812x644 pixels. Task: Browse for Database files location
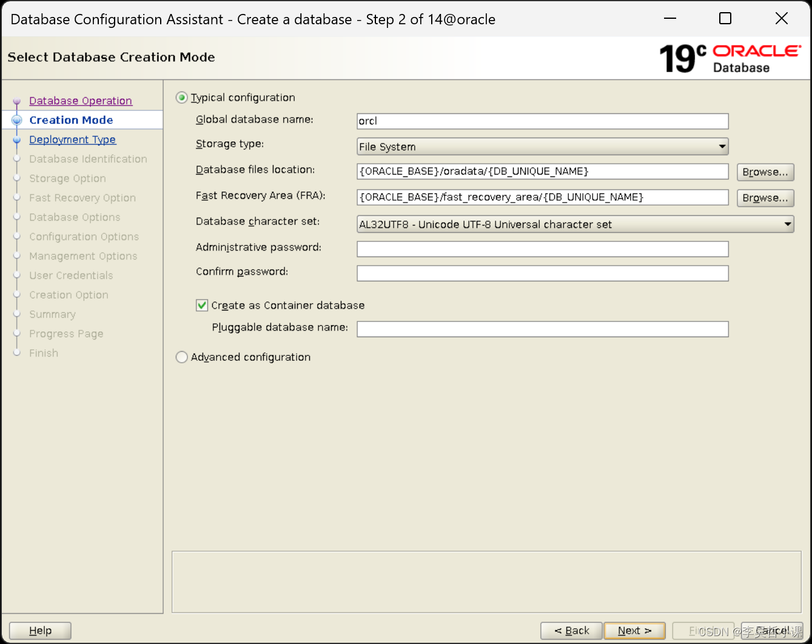coord(765,172)
